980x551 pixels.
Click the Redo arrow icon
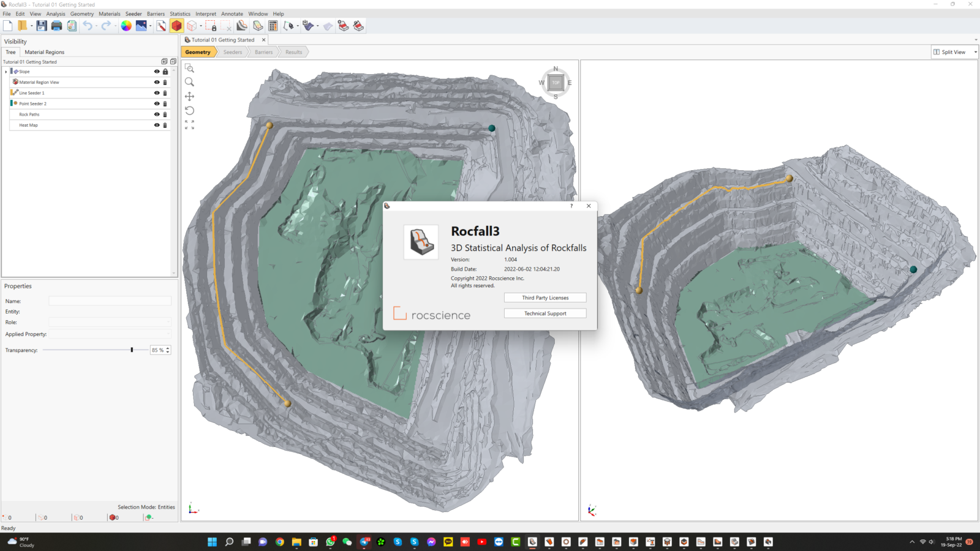[106, 26]
